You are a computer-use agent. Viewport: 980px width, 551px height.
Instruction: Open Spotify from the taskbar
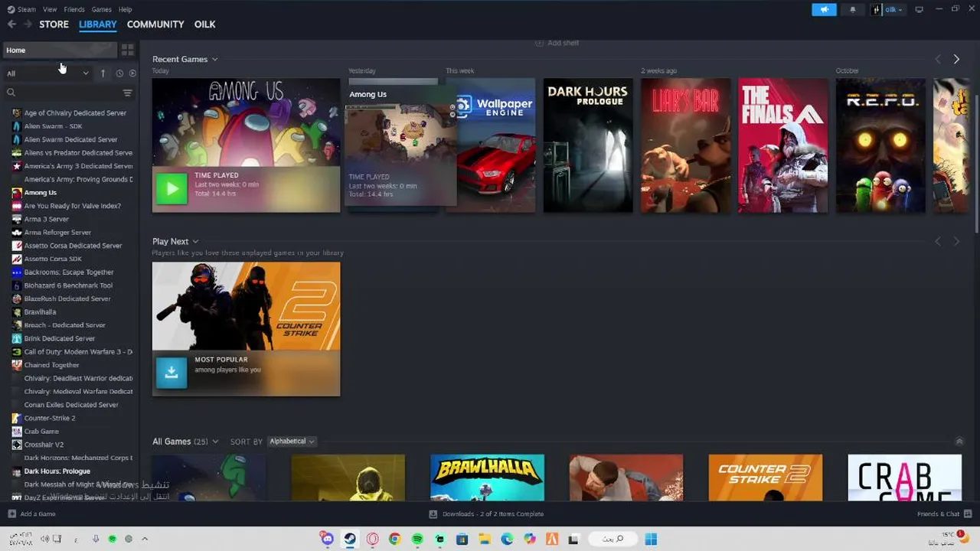pyautogui.click(x=417, y=539)
